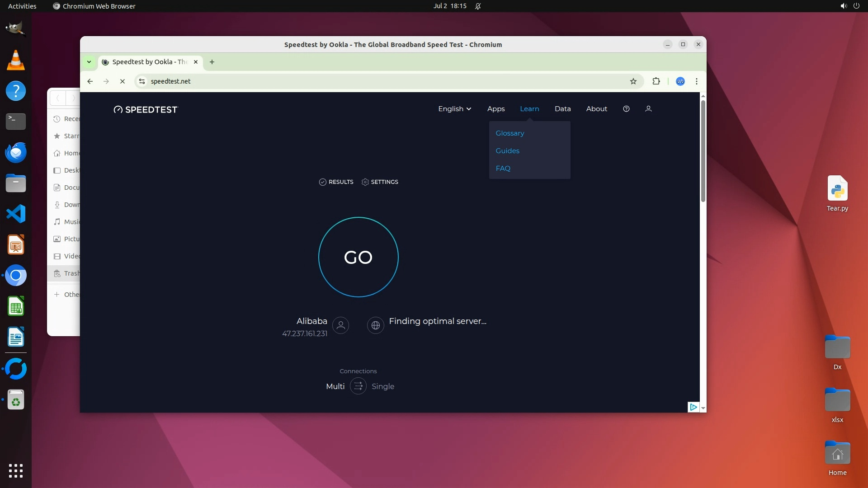Select Multi connection mode
The image size is (868, 488).
(x=335, y=386)
